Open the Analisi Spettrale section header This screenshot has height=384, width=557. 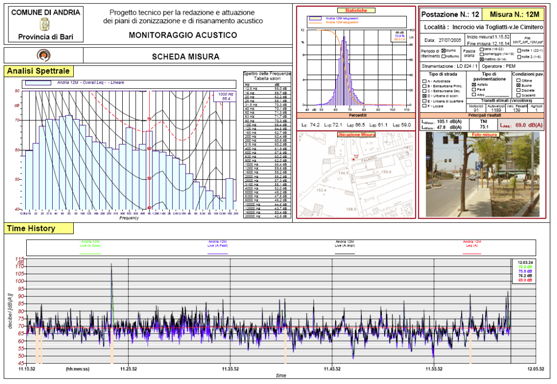(x=38, y=71)
